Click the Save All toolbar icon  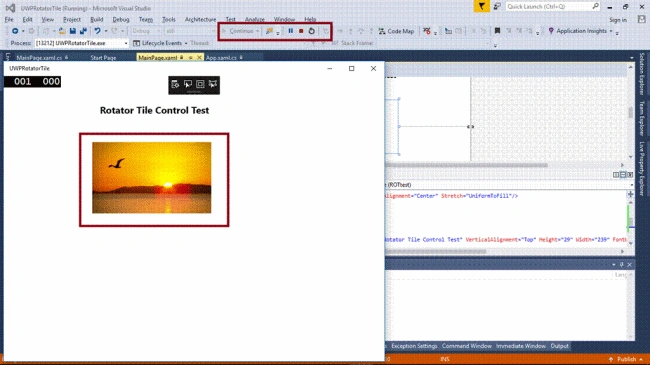pos(83,31)
